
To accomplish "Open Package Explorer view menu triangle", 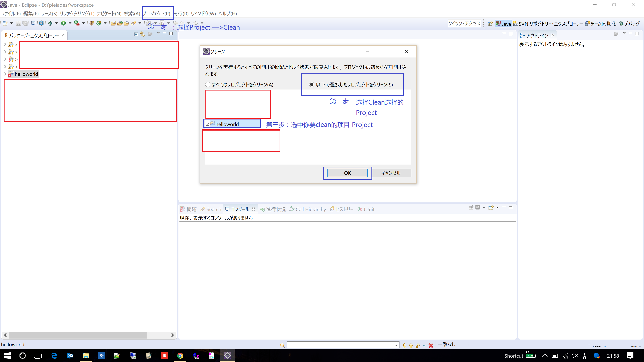I will 158,33.
